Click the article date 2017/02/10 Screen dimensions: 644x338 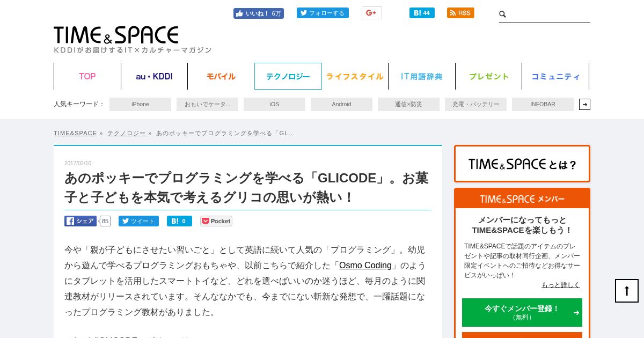point(78,163)
